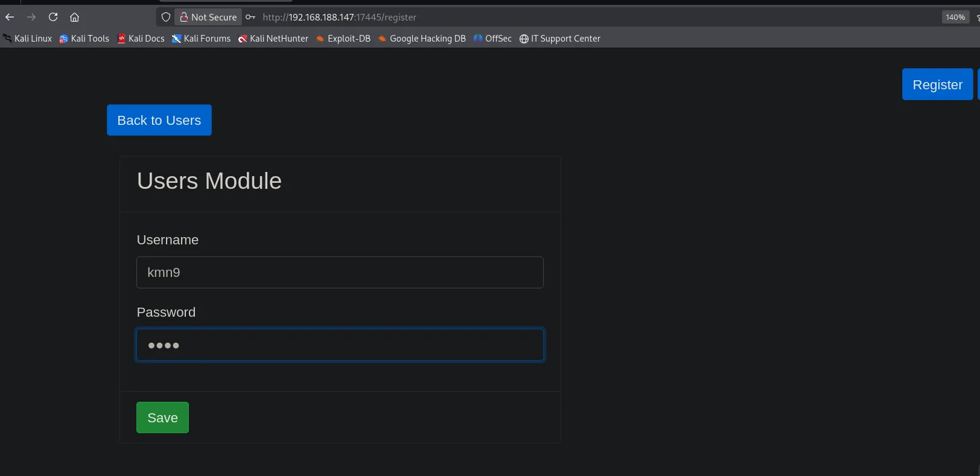The image size is (980, 476).
Task: Open the Google Hacking DB bookmark
Action: pyautogui.click(x=422, y=39)
